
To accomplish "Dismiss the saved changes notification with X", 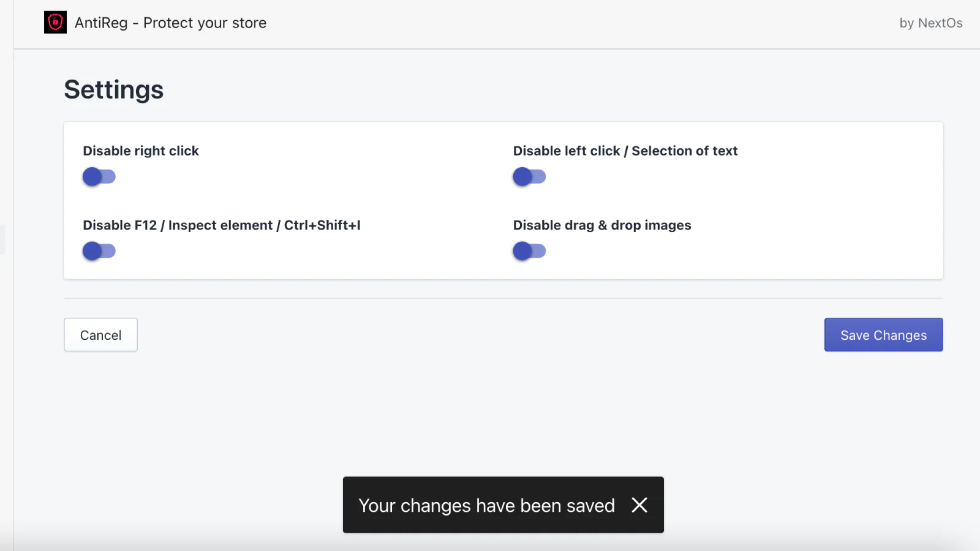I will 639,505.
